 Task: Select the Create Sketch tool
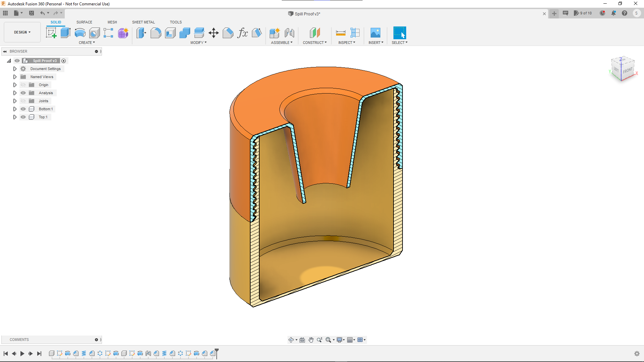[51, 33]
